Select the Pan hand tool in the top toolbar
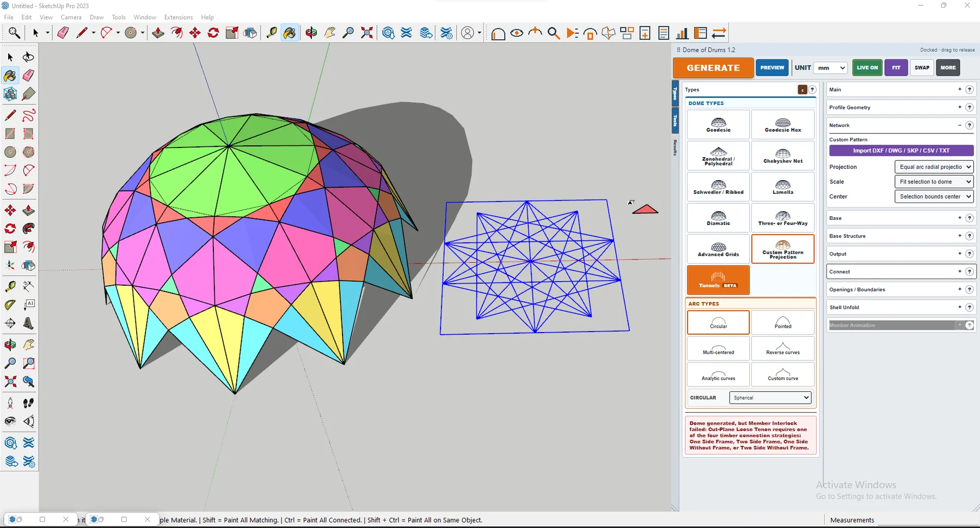This screenshot has width=980, height=528. coord(330,33)
